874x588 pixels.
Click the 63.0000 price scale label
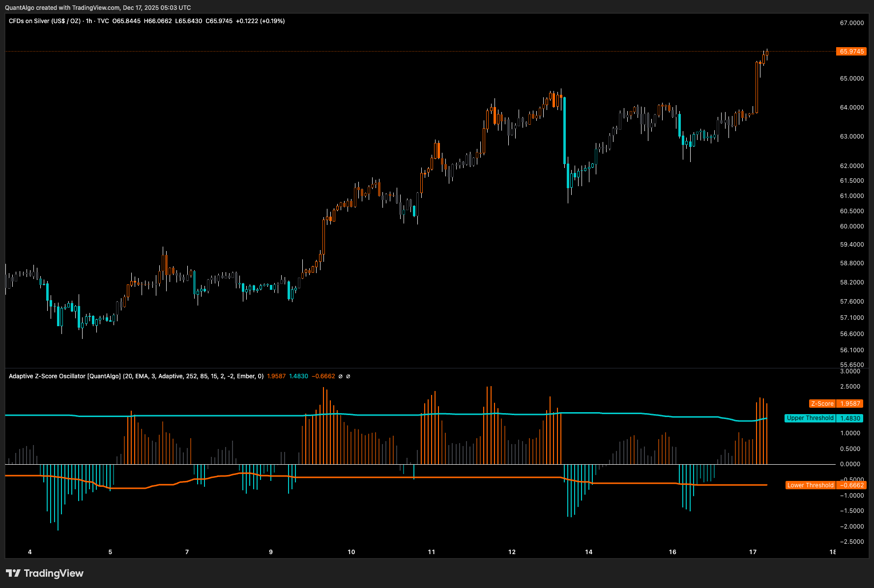coord(852,137)
